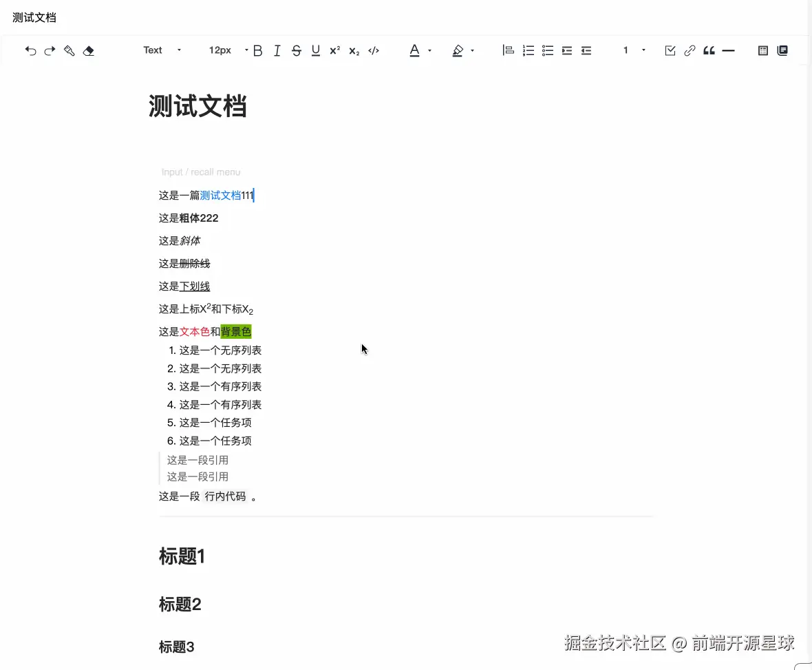Insert a task list checkbox item
This screenshot has width=812, height=670.
click(x=670, y=50)
